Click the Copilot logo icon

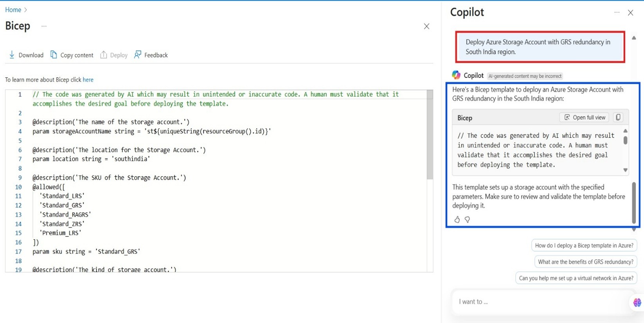pyautogui.click(x=456, y=75)
